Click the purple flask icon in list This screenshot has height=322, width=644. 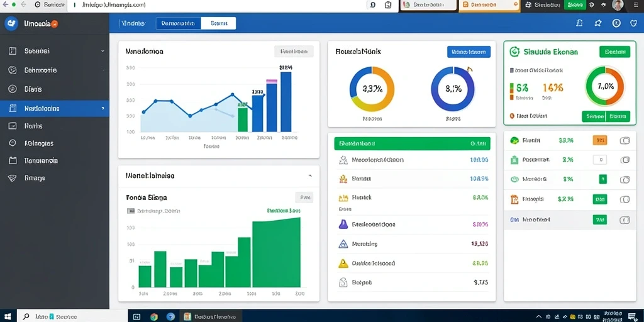pos(343,225)
